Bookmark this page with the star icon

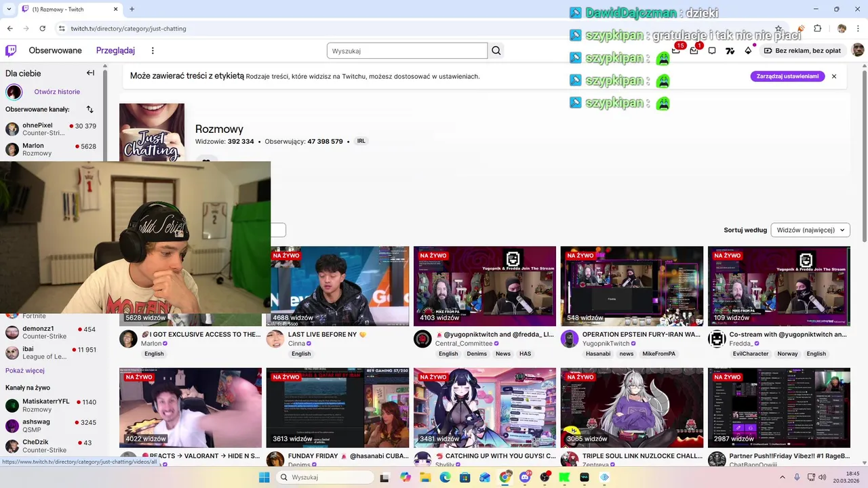click(x=778, y=28)
